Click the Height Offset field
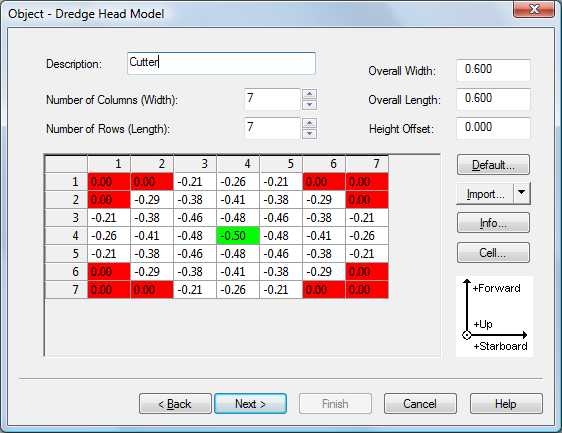The image size is (562, 433). pos(493,128)
